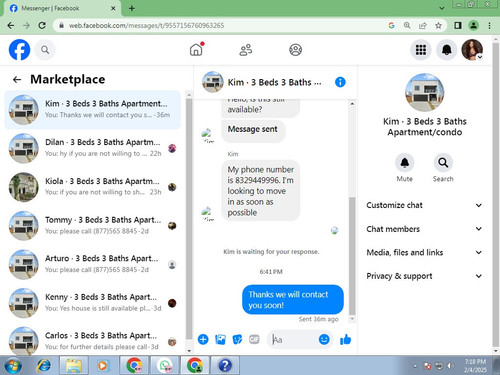Open Internet Explorer from taskbar

tap(44, 365)
